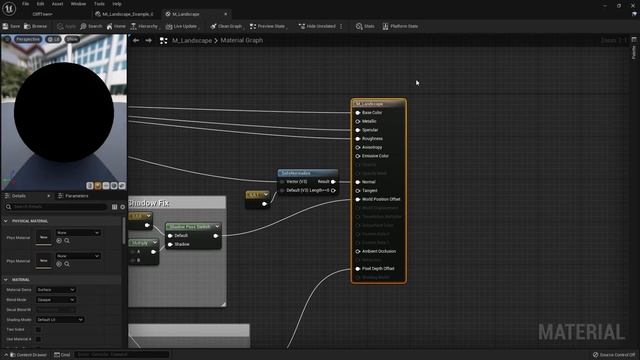Click the Unreal Engine logo icon
Viewport: 640px width, 360px height.
click(9, 8)
